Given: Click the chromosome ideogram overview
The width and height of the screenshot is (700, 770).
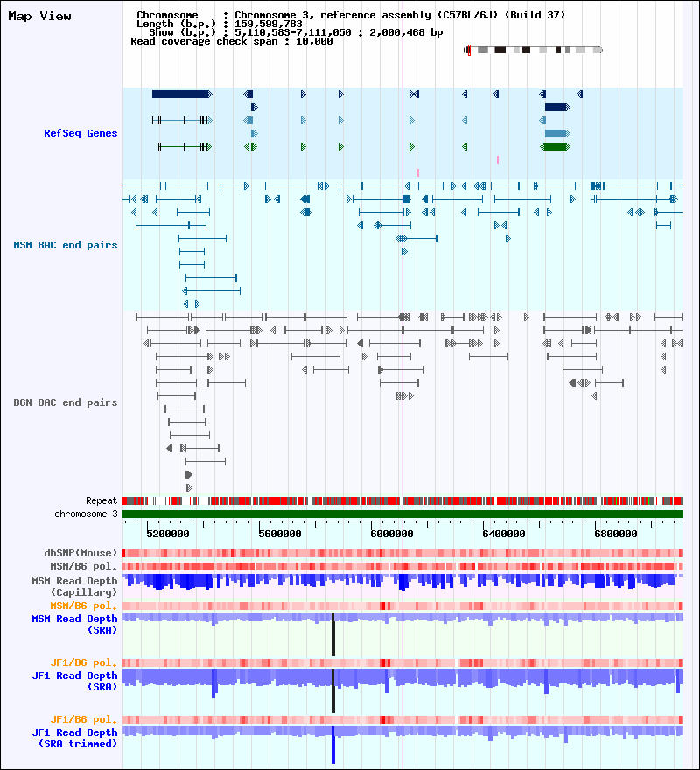Looking at the screenshot, I should pyautogui.click(x=533, y=50).
